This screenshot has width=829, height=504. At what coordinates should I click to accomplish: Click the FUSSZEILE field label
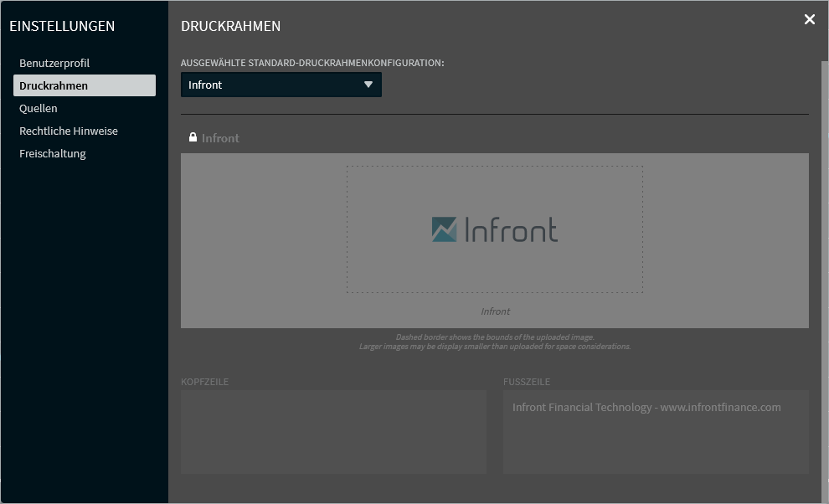tap(527, 382)
